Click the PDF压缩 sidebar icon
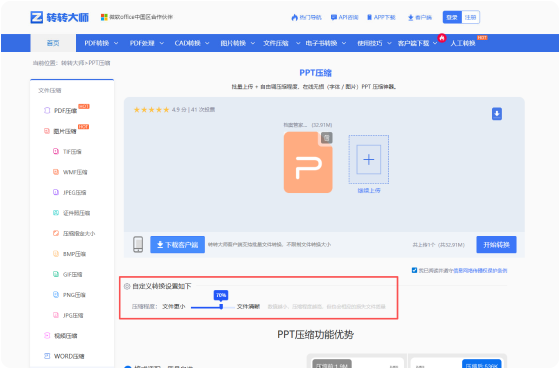560x369 pixels. pyautogui.click(x=47, y=110)
